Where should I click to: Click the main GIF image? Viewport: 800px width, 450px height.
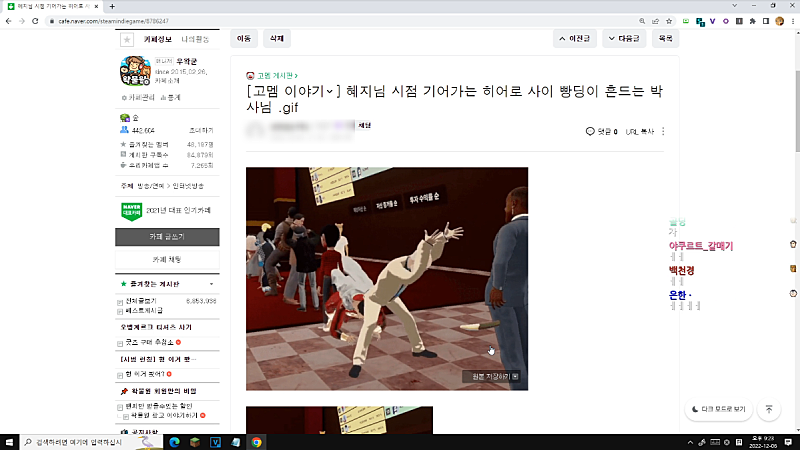(x=387, y=279)
